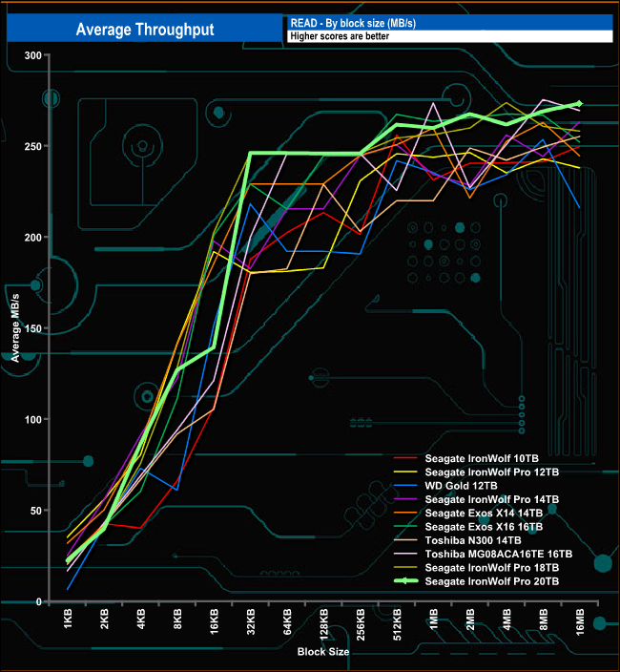Click the purple IronWolf Pro 14TB legend swatch
Image resolution: width=620 pixels, height=672 pixels.
(405, 499)
